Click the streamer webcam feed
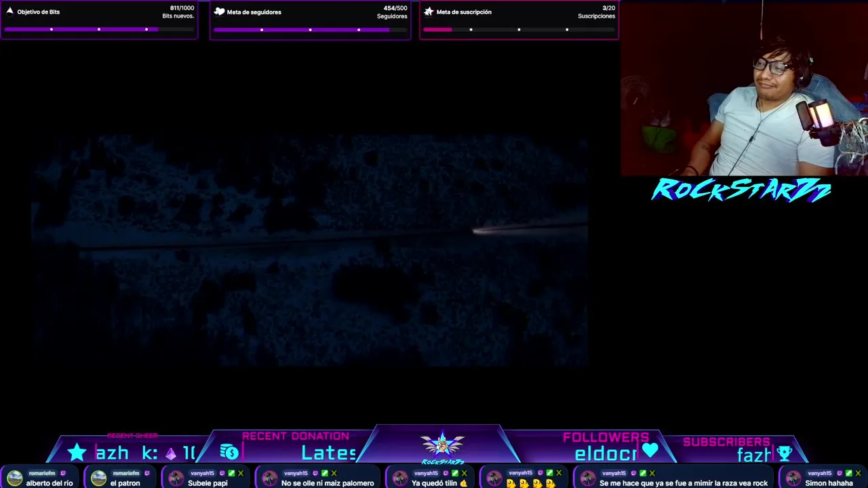Viewport: 868px width, 488px height. (744, 89)
